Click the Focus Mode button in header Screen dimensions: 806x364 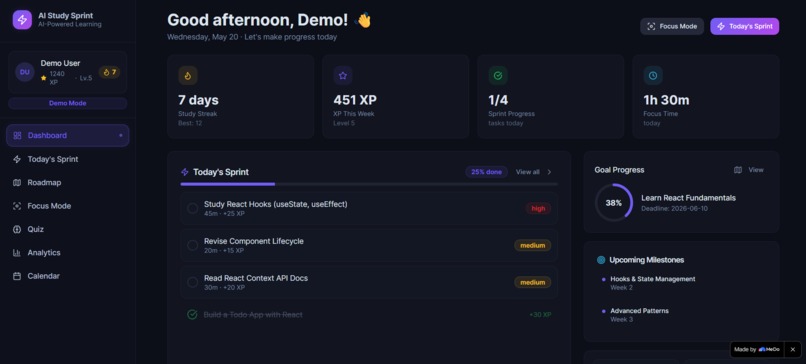click(x=672, y=26)
